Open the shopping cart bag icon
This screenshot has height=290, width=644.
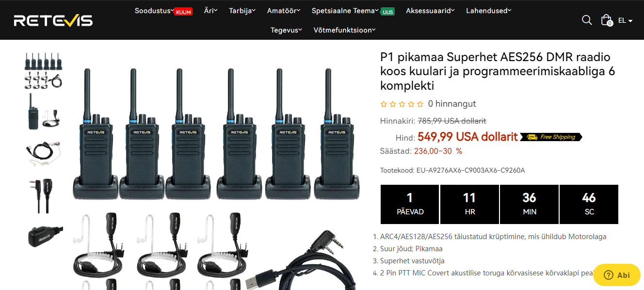[606, 20]
